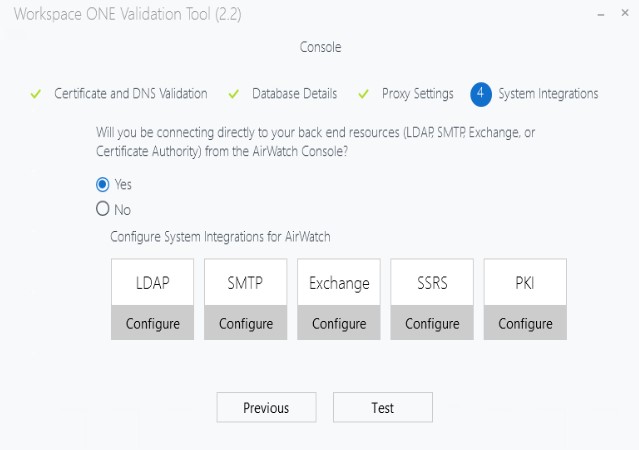Click Configure under Exchange
Screen dimensions: 639x450
pos(339,324)
